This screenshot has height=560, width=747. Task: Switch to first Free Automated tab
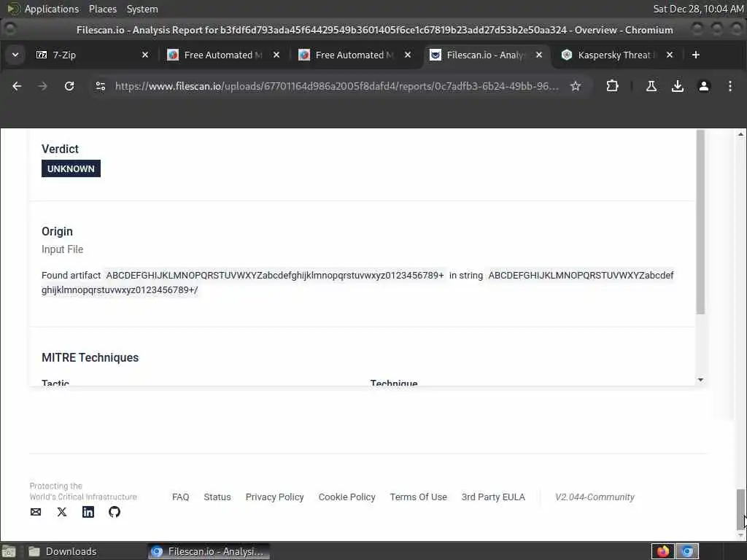(222, 55)
